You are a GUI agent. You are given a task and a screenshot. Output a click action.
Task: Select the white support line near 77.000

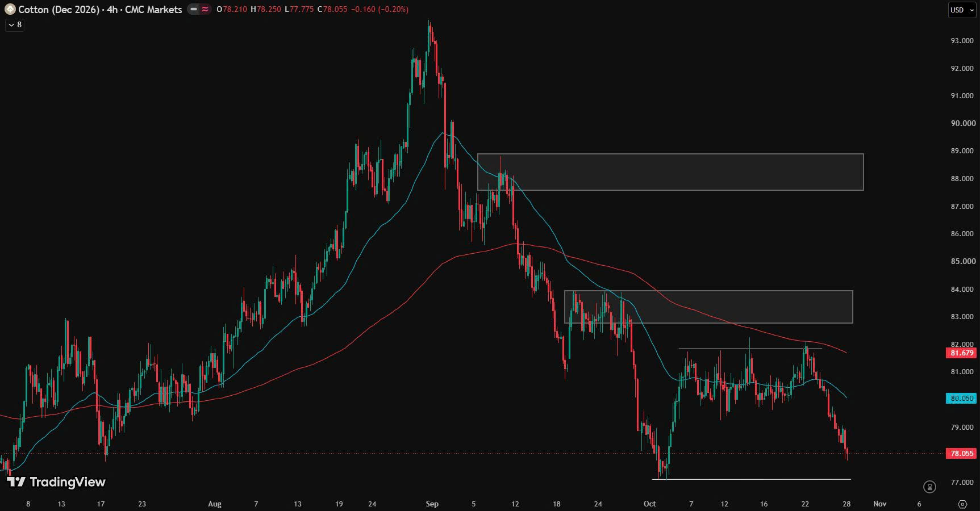(751, 479)
